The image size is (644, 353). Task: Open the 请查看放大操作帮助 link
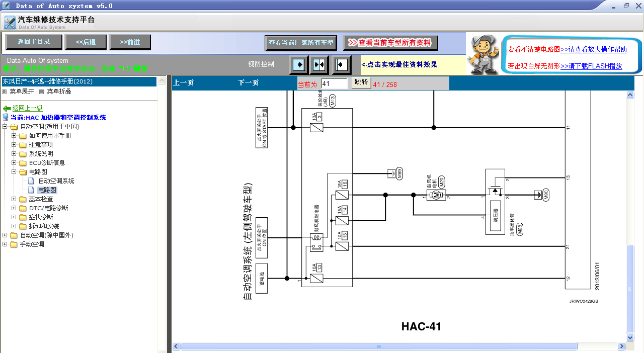tap(594, 50)
